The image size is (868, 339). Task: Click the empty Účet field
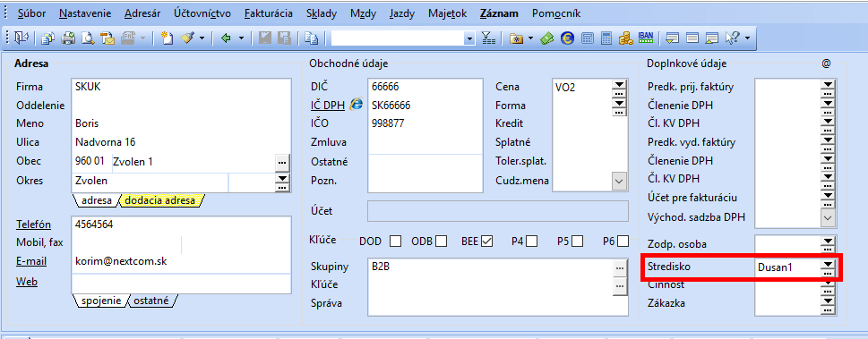pos(498,211)
